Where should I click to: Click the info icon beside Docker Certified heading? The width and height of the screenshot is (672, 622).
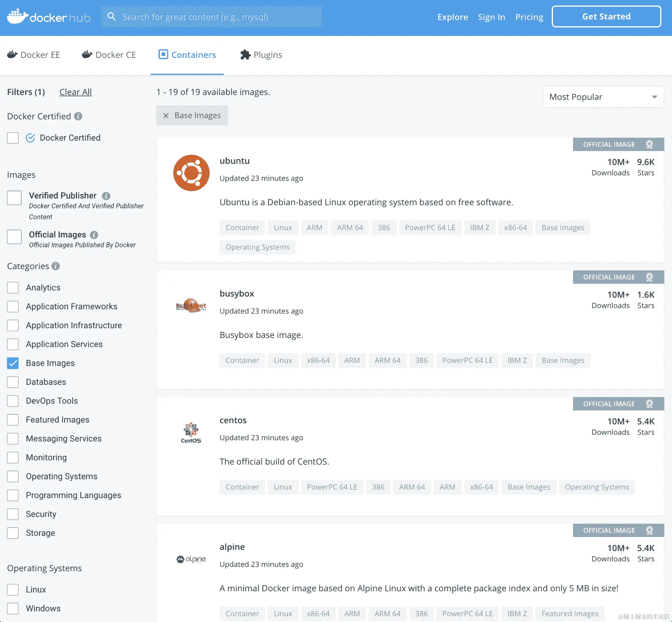click(x=78, y=116)
